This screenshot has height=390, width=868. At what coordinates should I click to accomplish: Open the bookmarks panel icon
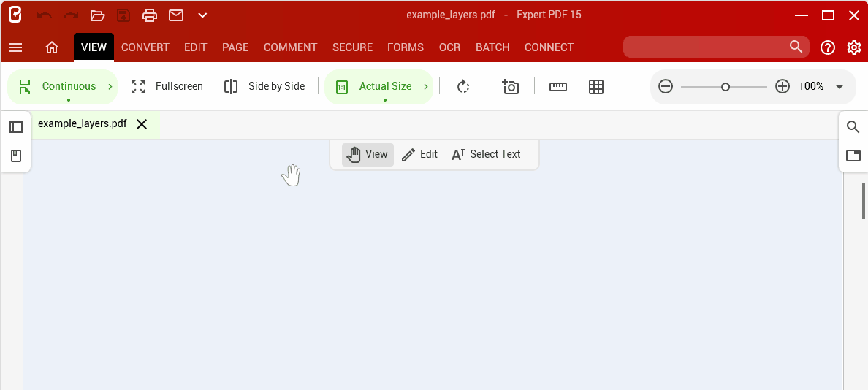coord(16,156)
